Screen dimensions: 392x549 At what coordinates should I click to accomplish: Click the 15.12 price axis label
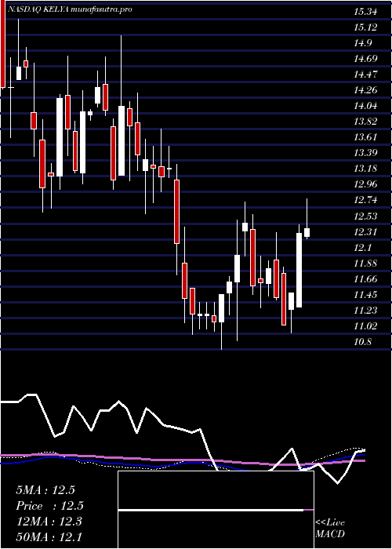coord(365,27)
